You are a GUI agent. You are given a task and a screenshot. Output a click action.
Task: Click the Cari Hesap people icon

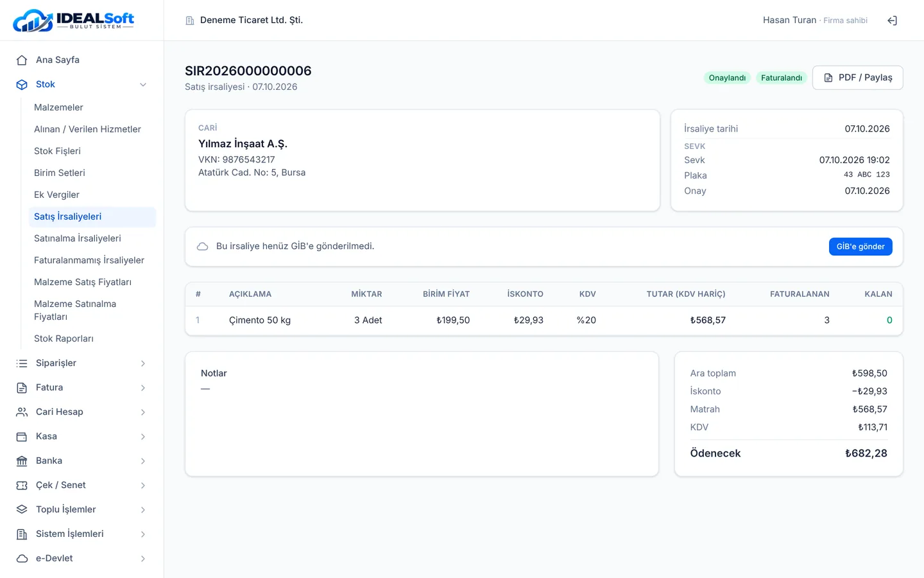pos(22,412)
